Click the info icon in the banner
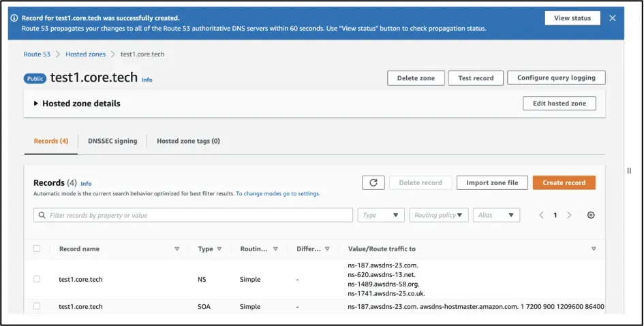 point(14,18)
